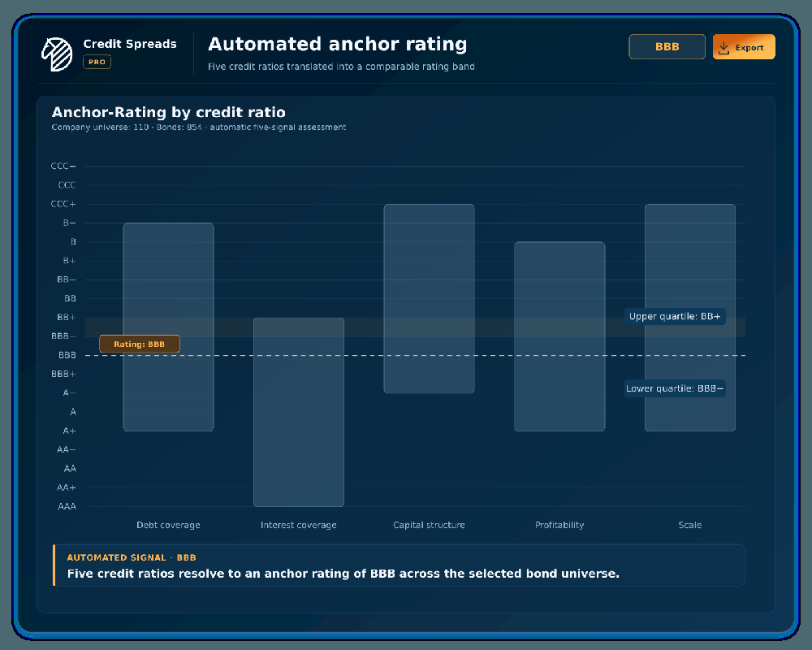Click the 'Five credit ratios translated' subtitle

341,67
